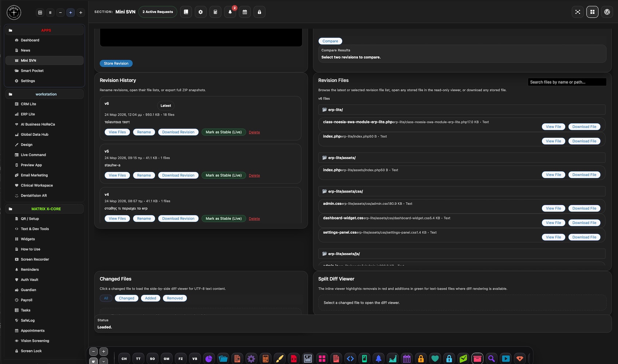Switch sidebar to grid view icon
This screenshot has width=618, height=364.
pos(40,12)
